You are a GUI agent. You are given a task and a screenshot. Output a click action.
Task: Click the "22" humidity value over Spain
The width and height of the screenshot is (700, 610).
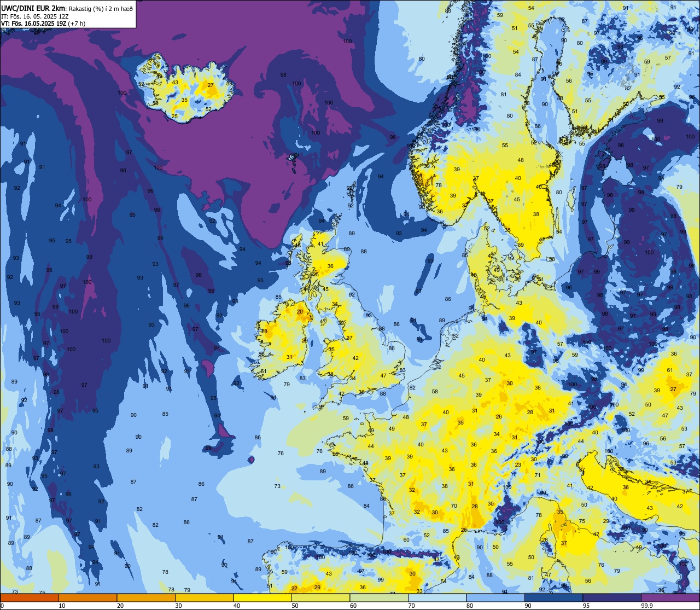pos(294,588)
